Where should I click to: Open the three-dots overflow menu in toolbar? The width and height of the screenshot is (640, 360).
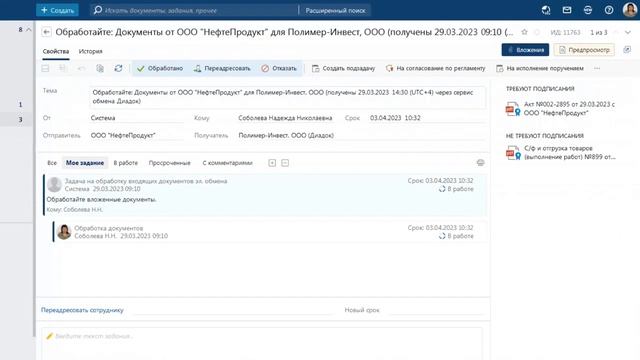597,68
